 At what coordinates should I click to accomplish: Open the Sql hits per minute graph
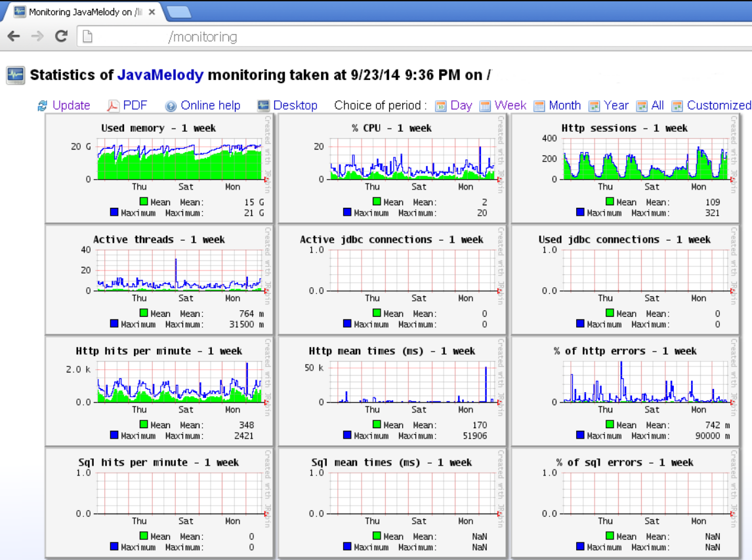(159, 503)
